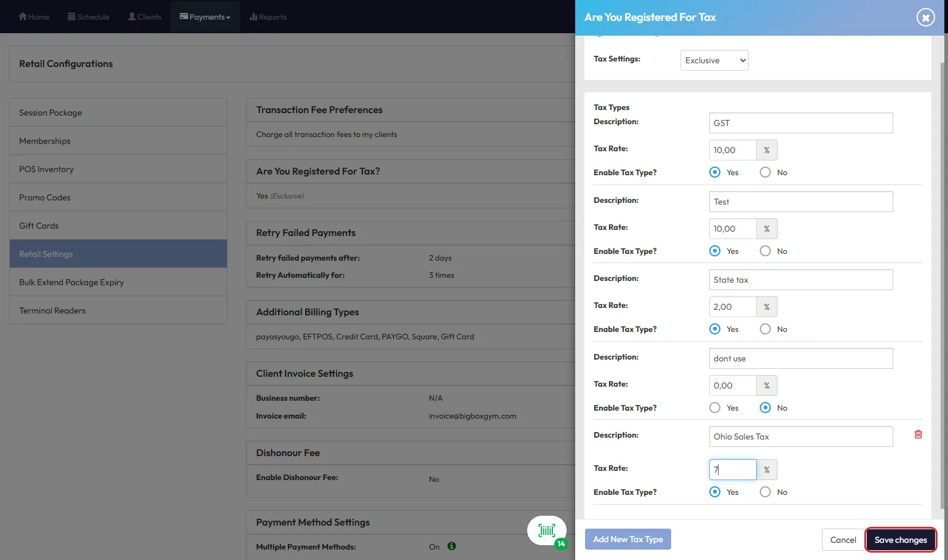Click Save changes button
This screenshot has height=560, width=948.
coord(901,540)
